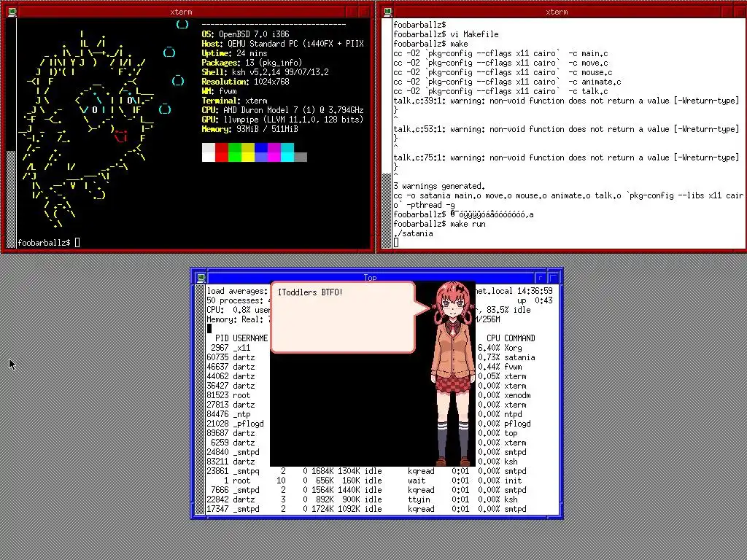The width and height of the screenshot is (747, 560).
Task: Click the "GPU: llvmpipe" line
Action: (x=282, y=120)
